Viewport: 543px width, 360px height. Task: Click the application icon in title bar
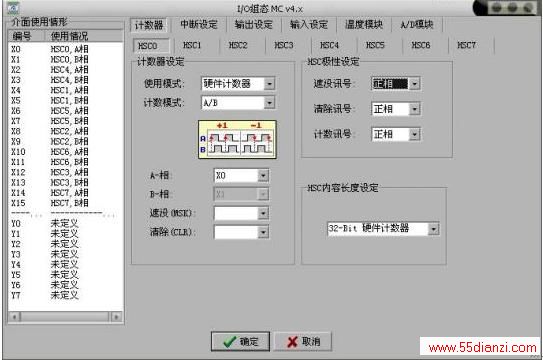12,8
